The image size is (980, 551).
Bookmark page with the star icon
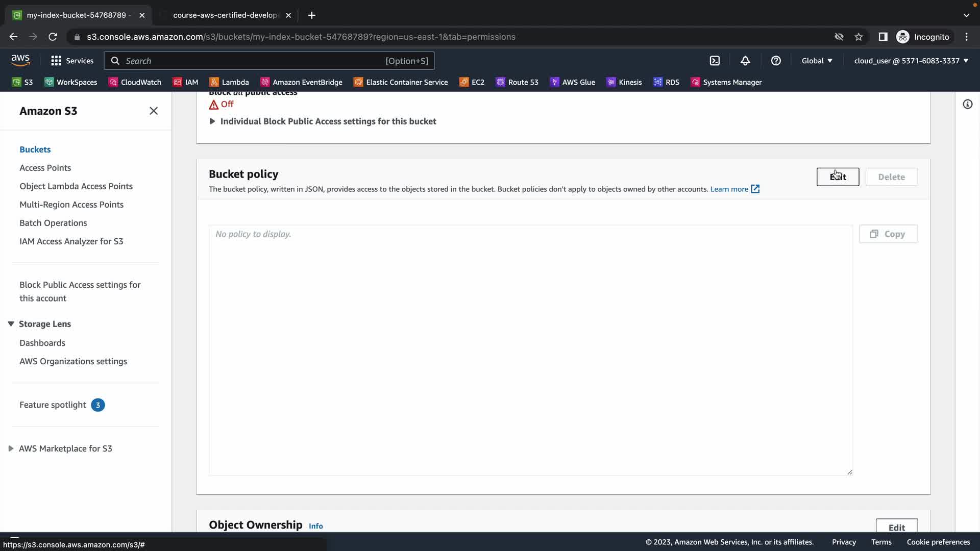859,37
